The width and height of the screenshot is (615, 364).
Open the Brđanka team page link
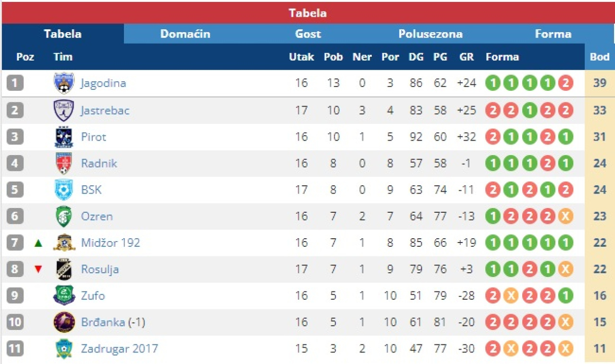click(103, 322)
